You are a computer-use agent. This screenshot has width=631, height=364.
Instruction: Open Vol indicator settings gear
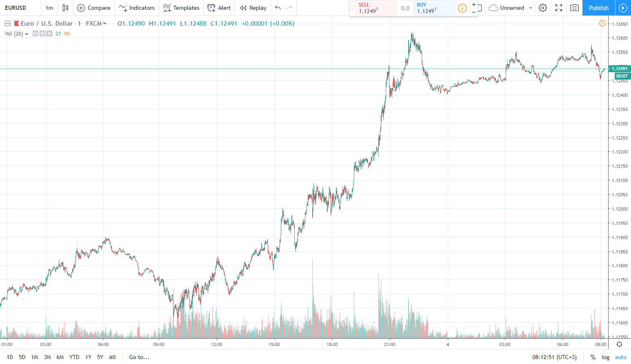(x=42, y=33)
